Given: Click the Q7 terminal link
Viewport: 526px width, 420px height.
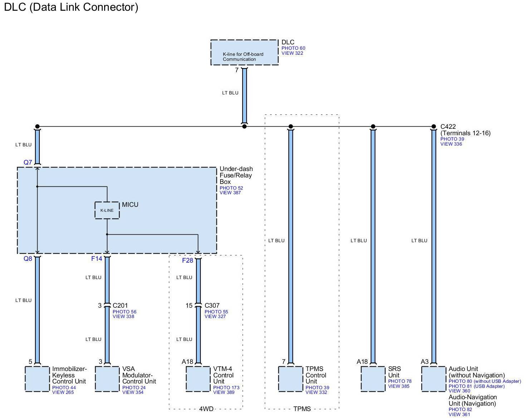Looking at the screenshot, I should 28,162.
